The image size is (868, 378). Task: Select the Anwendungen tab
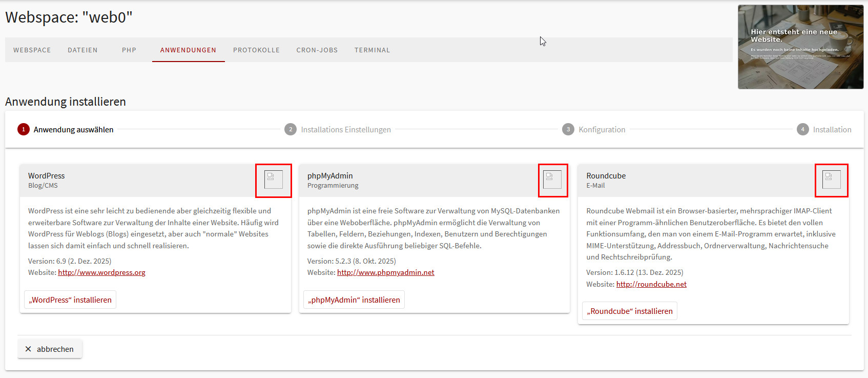click(x=188, y=50)
